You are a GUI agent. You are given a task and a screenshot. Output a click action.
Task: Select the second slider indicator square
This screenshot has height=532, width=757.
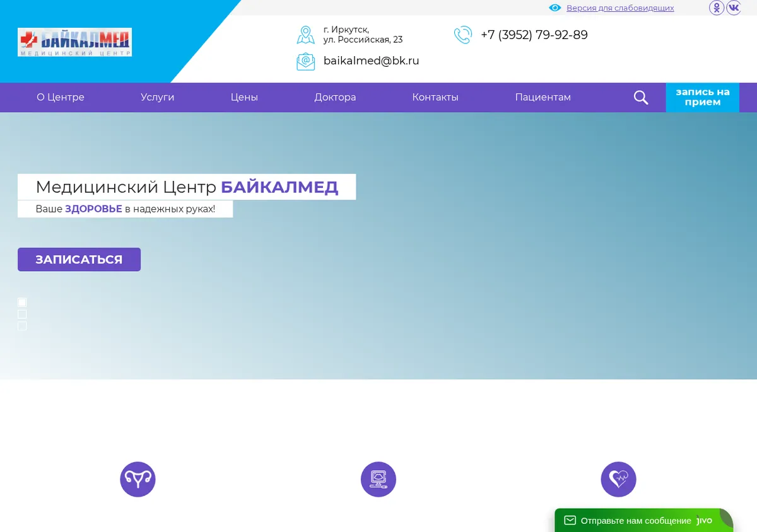coord(22,314)
